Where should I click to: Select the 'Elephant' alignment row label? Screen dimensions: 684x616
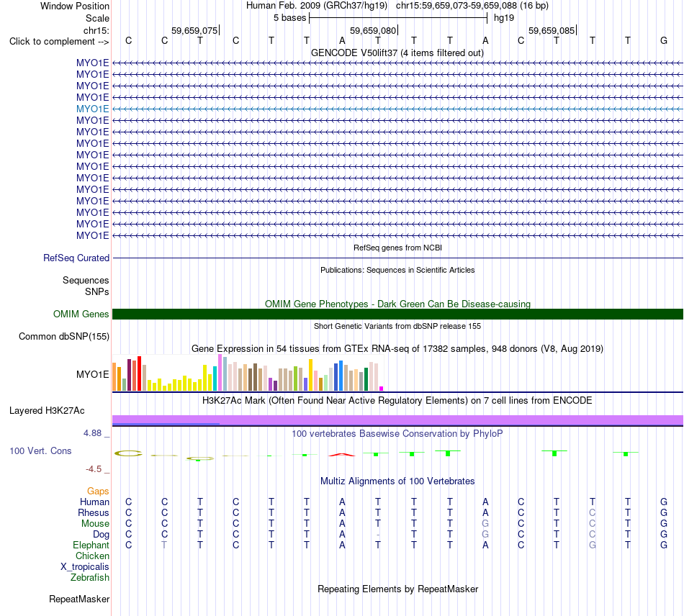tap(91, 545)
